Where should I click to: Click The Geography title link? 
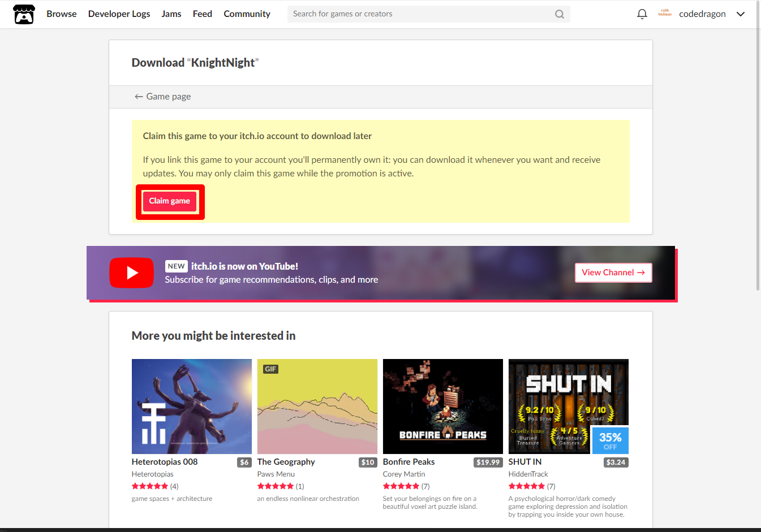[286, 462]
